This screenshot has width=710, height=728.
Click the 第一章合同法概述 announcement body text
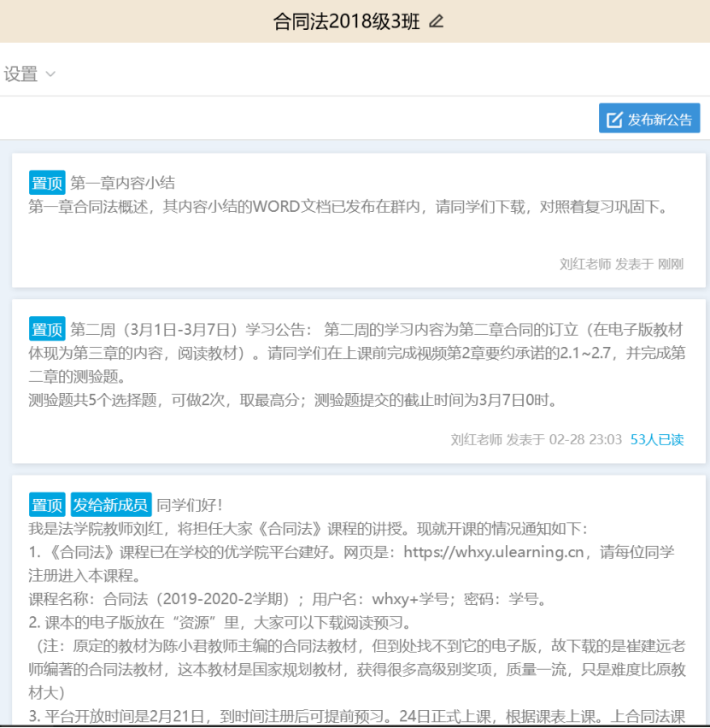pyautogui.click(x=348, y=207)
